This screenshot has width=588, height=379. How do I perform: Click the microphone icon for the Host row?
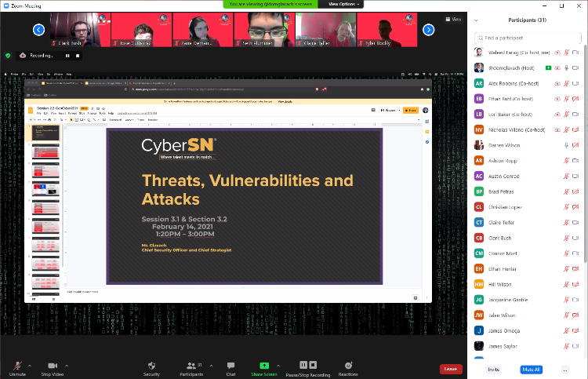point(566,68)
